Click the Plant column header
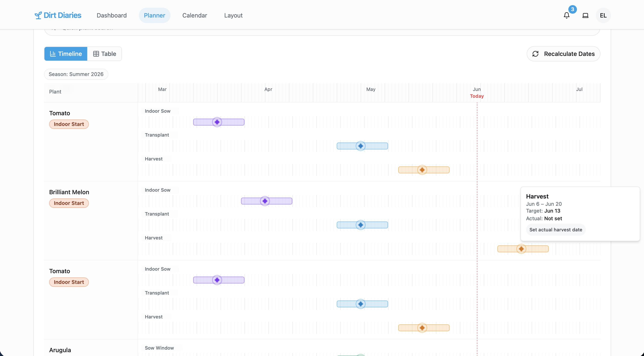Image resolution: width=644 pixels, height=356 pixels. click(55, 92)
